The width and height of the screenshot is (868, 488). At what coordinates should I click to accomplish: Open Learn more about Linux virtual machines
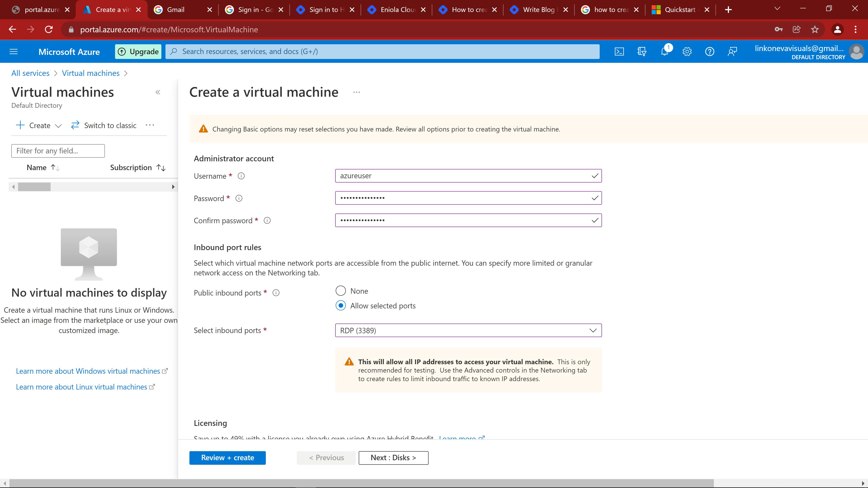tap(85, 387)
